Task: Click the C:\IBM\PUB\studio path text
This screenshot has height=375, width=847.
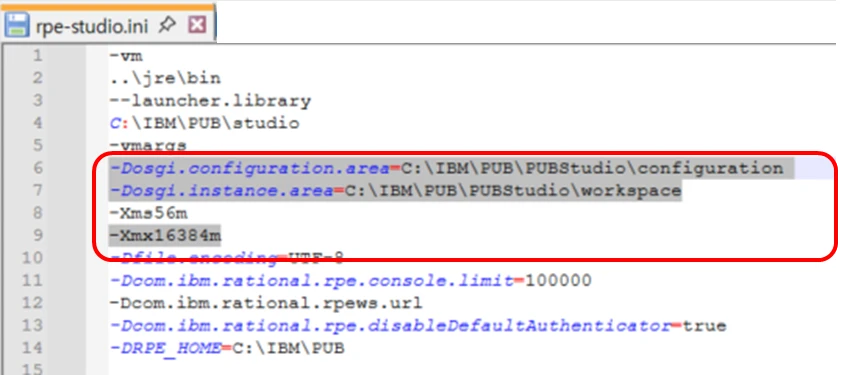Action: coord(204,123)
